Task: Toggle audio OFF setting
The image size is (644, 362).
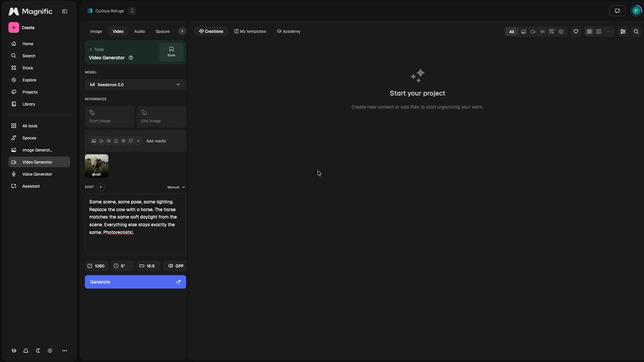Action: [x=175, y=266]
